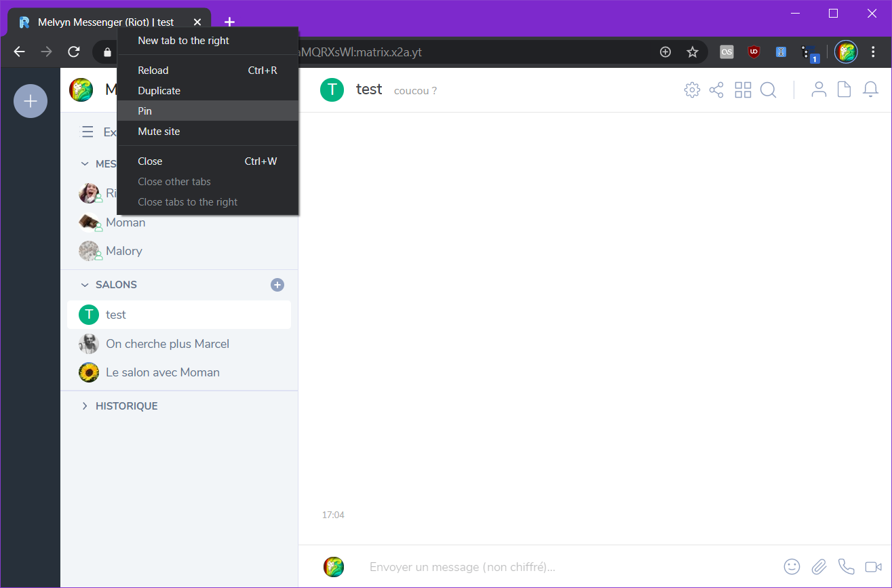Search messages with magnifier icon
The width and height of the screenshot is (892, 588).
[x=768, y=90]
